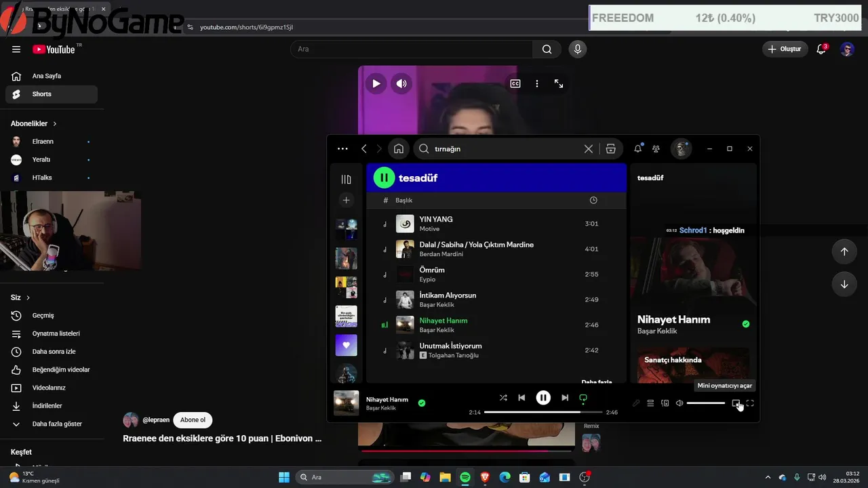The height and width of the screenshot is (488, 868).
Task: Open Geçmiş history
Action: (52, 315)
